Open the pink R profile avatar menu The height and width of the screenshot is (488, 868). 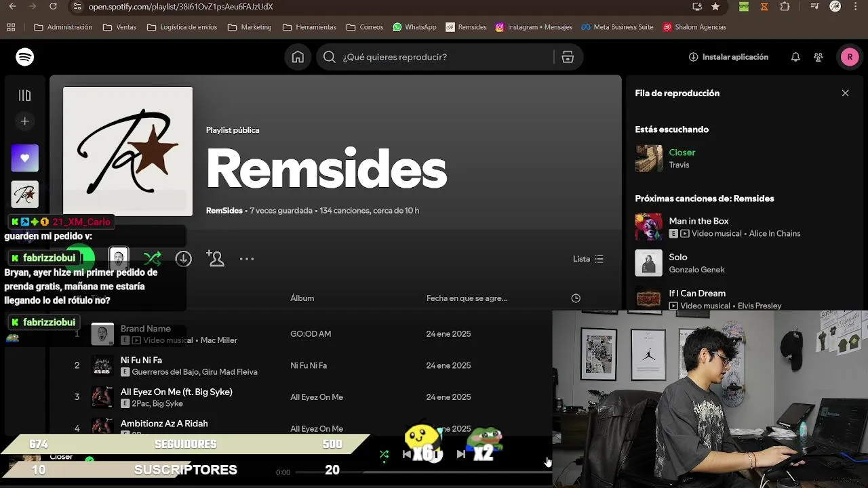(x=850, y=57)
